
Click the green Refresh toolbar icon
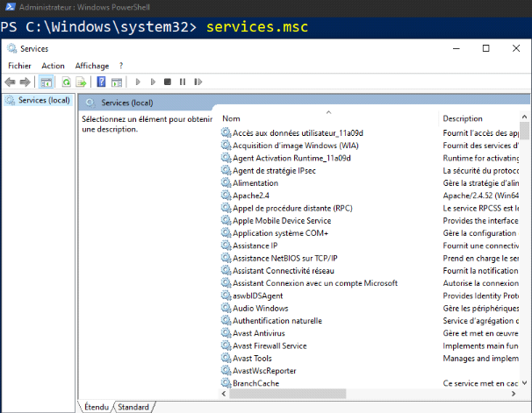click(x=66, y=82)
